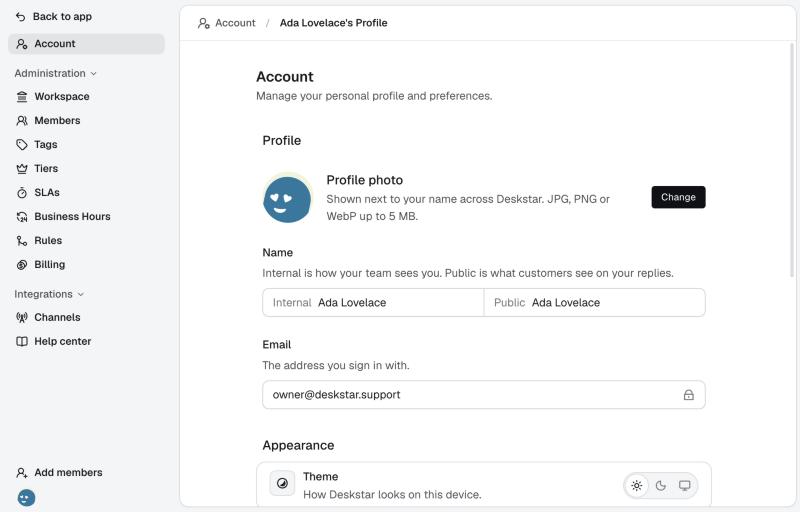
Task: Click 'The address you sign in with.' text
Action: 336,366
